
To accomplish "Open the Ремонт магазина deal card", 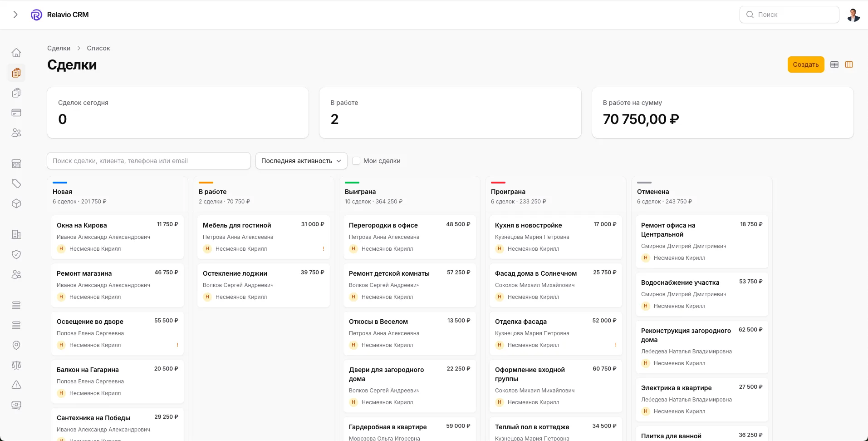I will 118,285.
